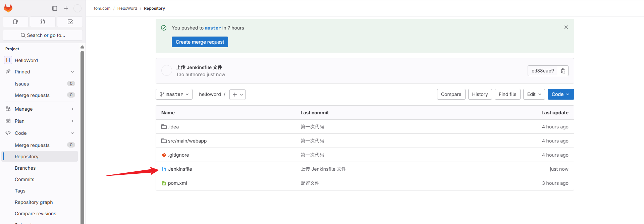Click helloword path breadcrumb

(x=210, y=94)
